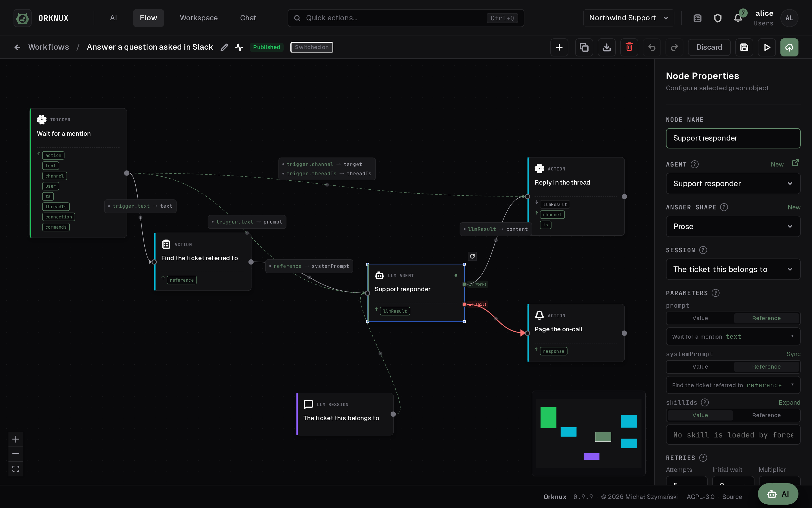Open the shield security icon in header
Screen dimensions: 812x508
(717, 18)
